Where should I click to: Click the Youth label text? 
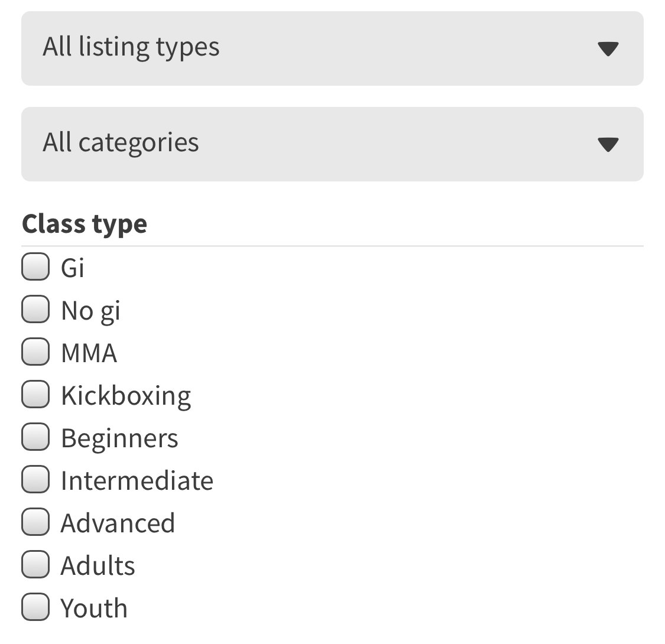point(94,609)
